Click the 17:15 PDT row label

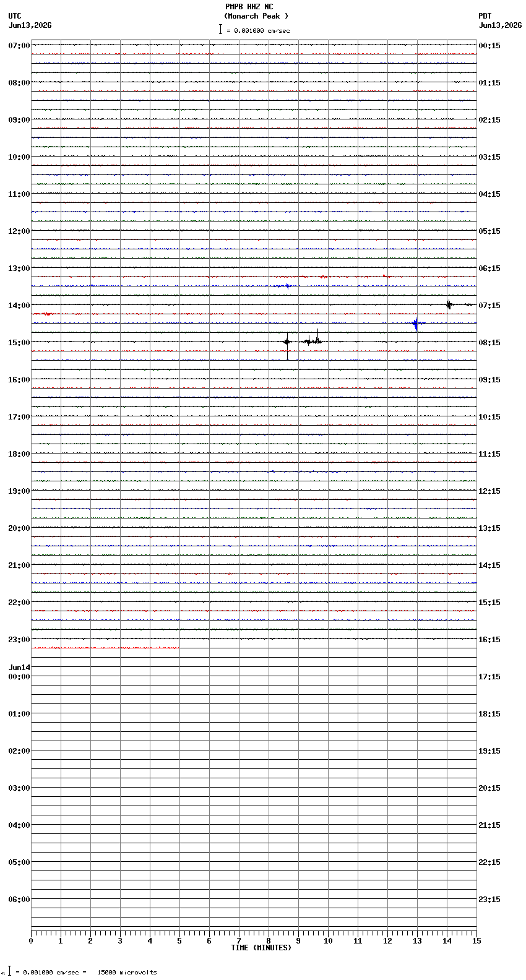pyautogui.click(x=489, y=677)
